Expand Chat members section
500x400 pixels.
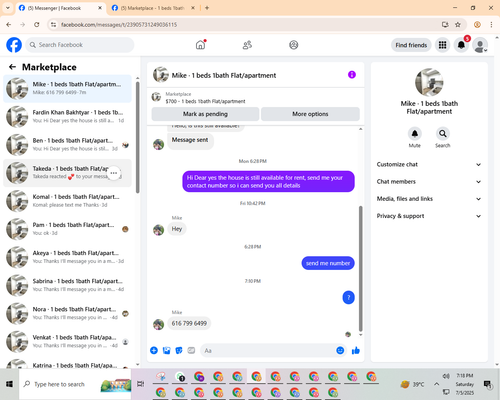(x=429, y=182)
